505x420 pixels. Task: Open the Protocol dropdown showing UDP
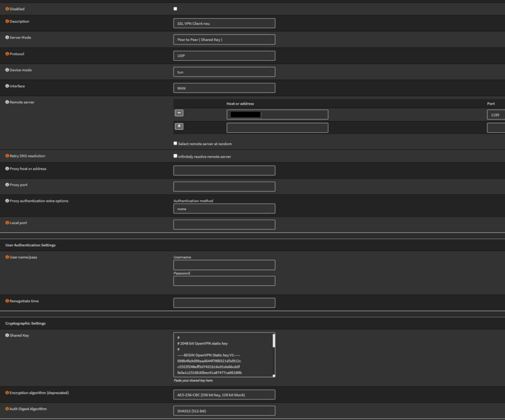224,56
